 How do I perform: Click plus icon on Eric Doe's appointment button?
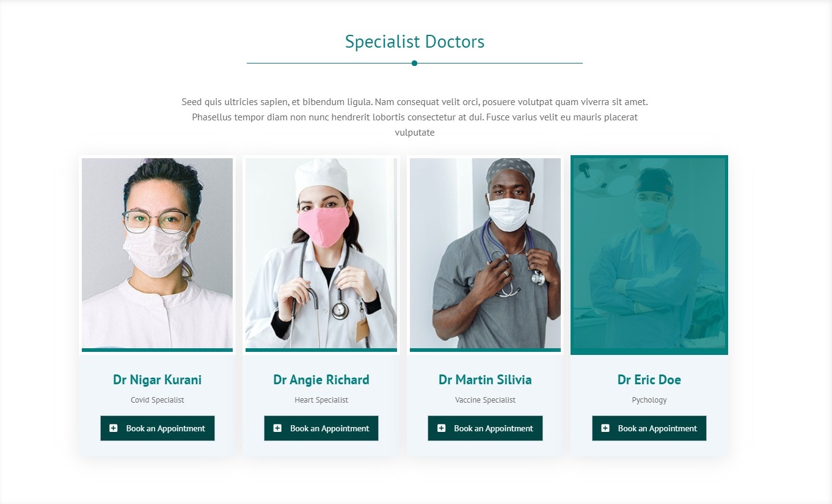click(605, 428)
